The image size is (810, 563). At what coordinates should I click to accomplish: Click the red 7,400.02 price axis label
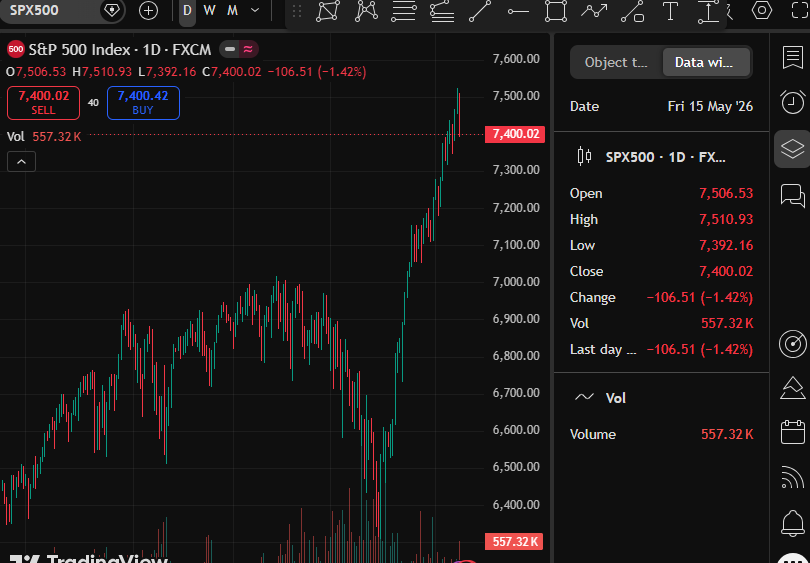(515, 134)
